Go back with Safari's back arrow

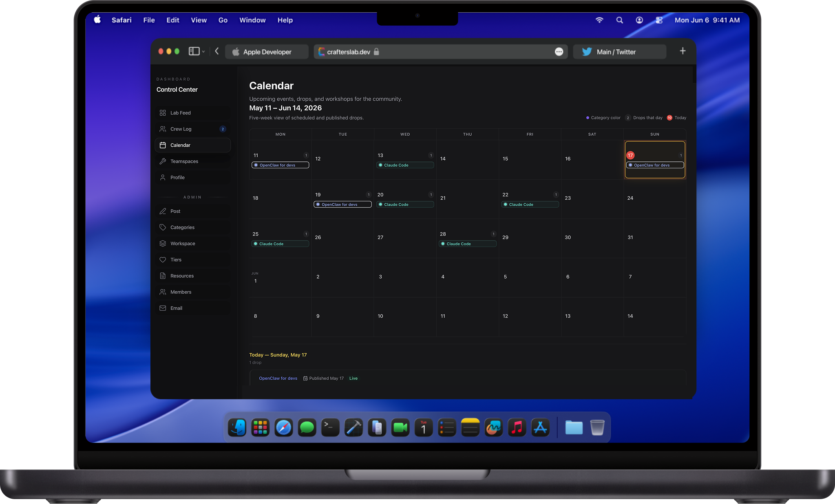(217, 51)
